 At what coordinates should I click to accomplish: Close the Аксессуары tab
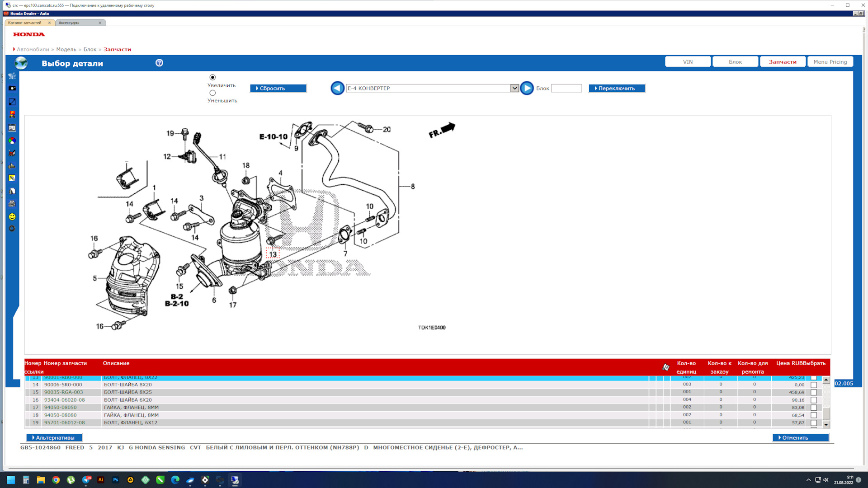tap(100, 23)
